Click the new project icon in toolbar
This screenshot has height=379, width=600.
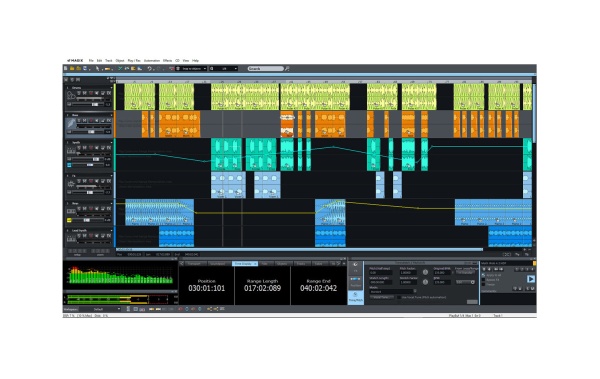pos(66,69)
